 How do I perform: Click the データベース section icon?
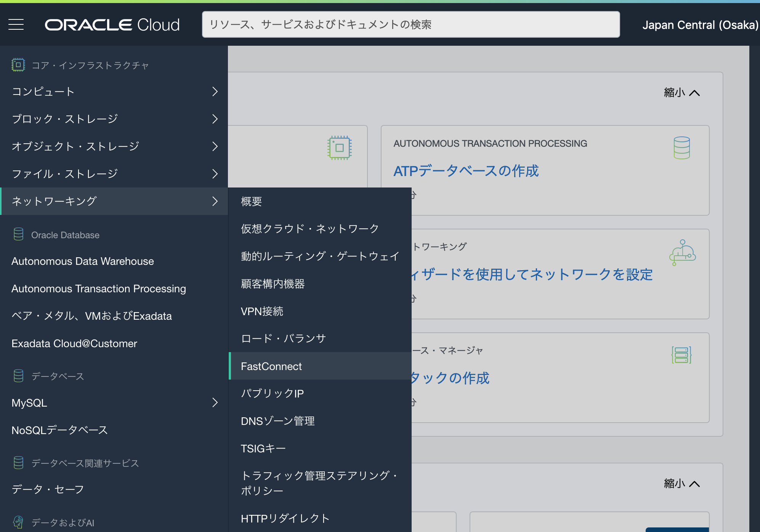[18, 376]
